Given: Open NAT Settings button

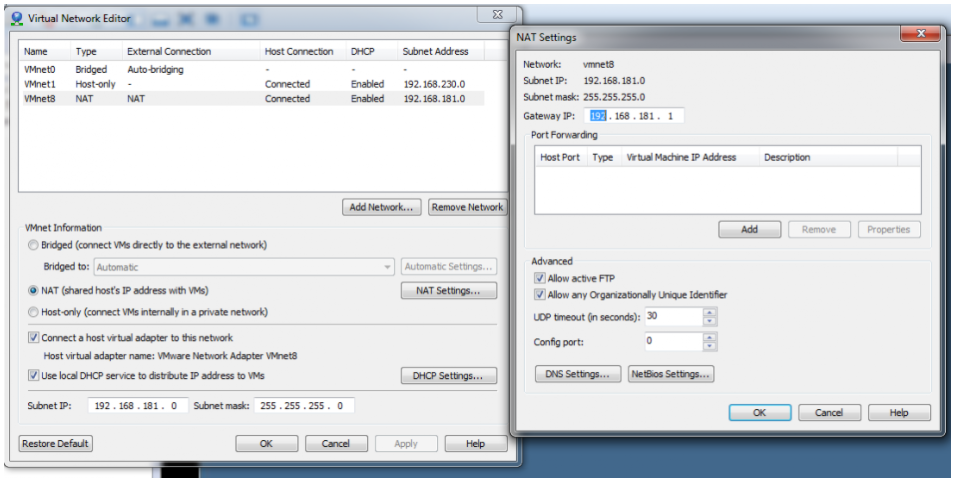Looking at the screenshot, I should click(449, 291).
